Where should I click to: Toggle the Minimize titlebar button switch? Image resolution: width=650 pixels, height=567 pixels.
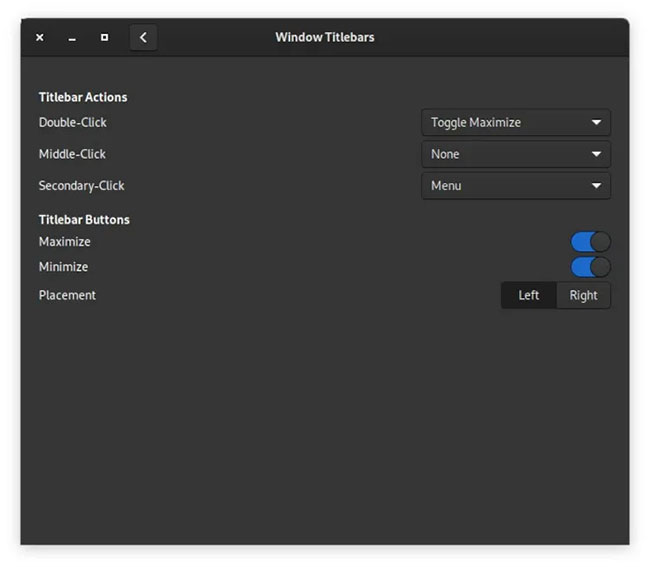pyautogui.click(x=590, y=267)
